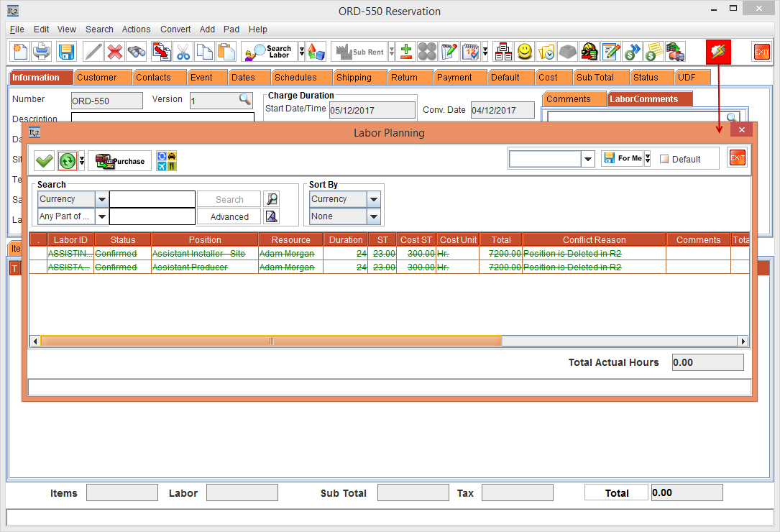This screenshot has height=532, width=780.
Task: Switch to the LaborComments tab
Action: tap(644, 99)
